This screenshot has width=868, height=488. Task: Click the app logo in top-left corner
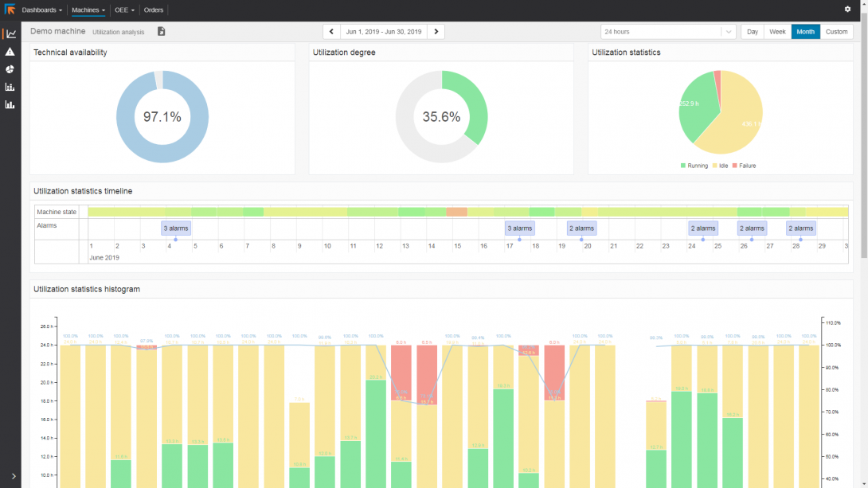pos(9,10)
